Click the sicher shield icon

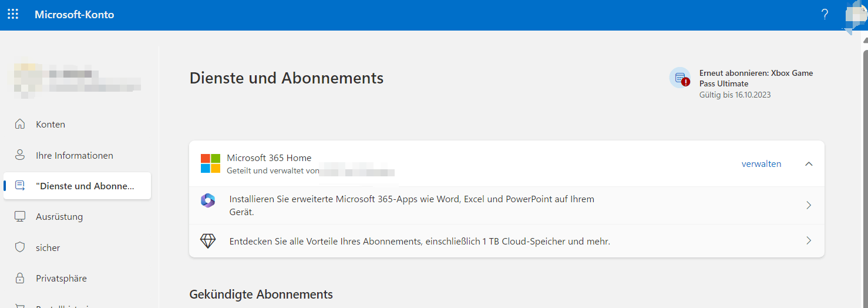point(20,247)
